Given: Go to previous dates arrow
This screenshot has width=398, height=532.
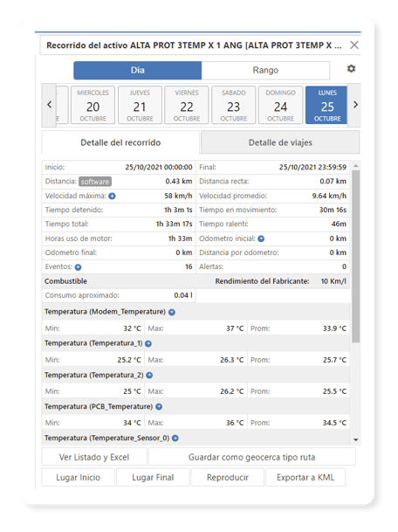Looking at the screenshot, I should [49, 105].
